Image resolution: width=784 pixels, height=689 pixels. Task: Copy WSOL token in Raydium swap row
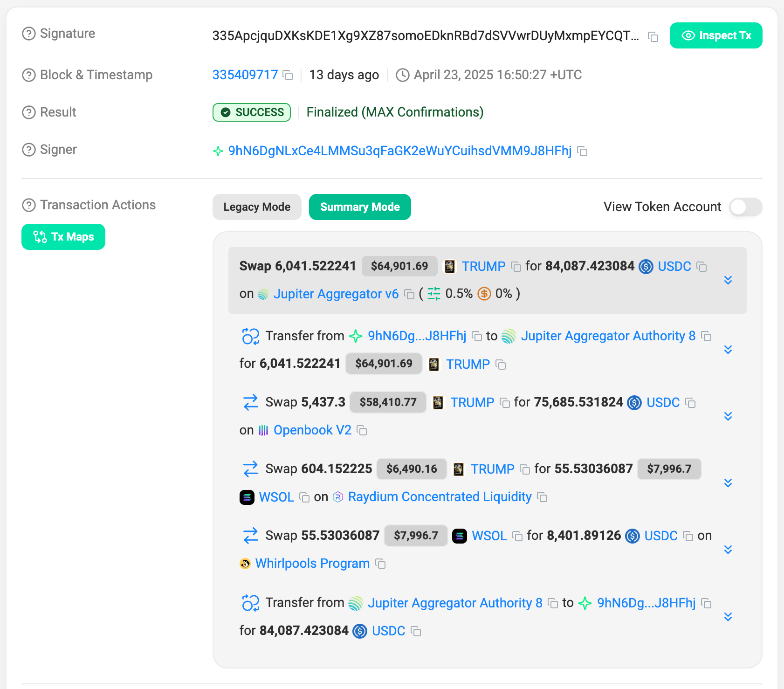[x=304, y=497]
